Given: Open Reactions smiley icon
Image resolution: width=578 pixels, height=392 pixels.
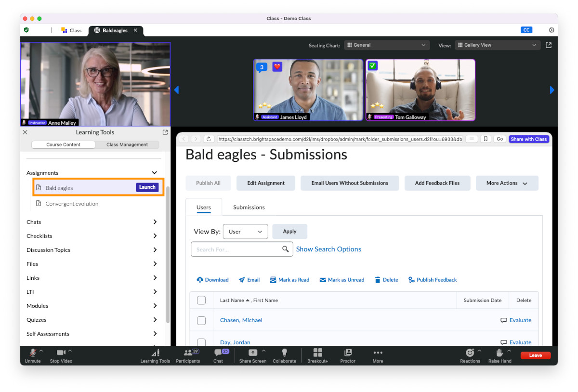Looking at the screenshot, I should 470,353.
